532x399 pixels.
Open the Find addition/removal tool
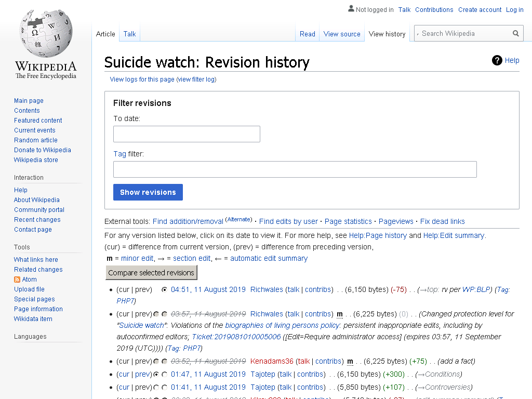click(188, 221)
